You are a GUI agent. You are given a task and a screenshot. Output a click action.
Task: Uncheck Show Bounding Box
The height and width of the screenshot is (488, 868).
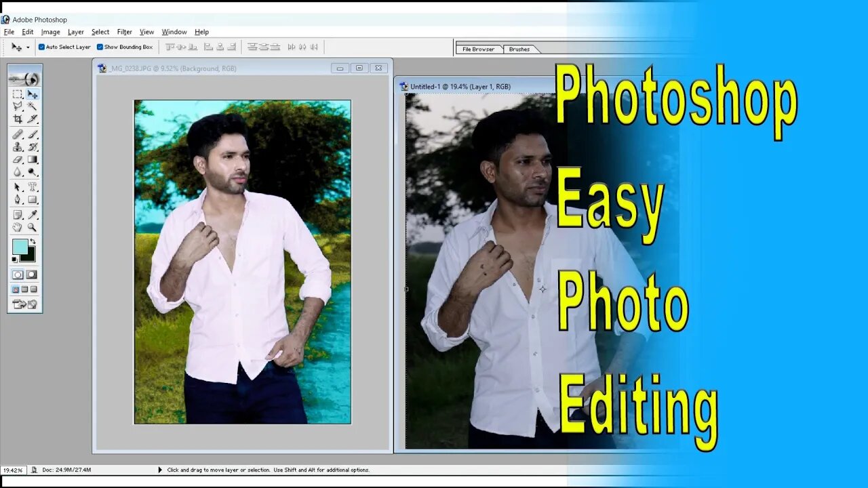pyautogui.click(x=100, y=47)
